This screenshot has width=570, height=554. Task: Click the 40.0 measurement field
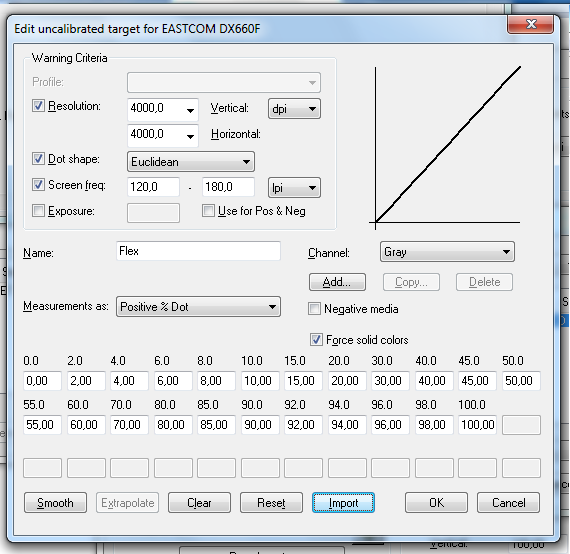[x=434, y=381]
